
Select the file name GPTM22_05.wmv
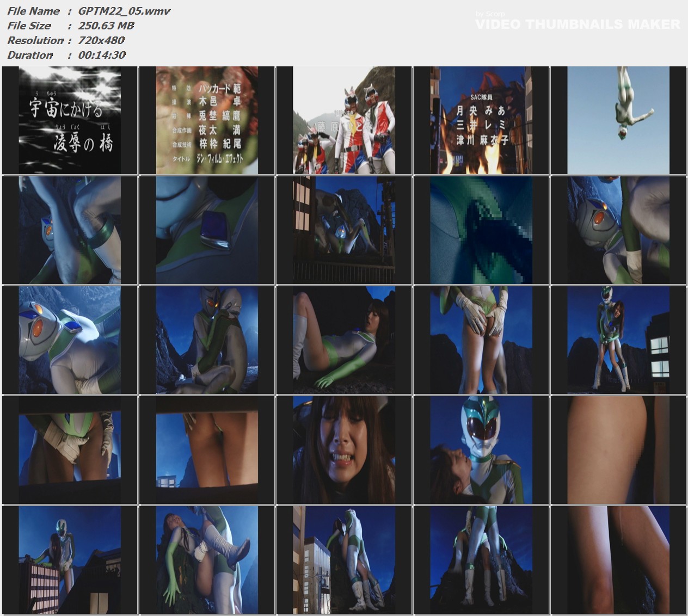(x=125, y=11)
